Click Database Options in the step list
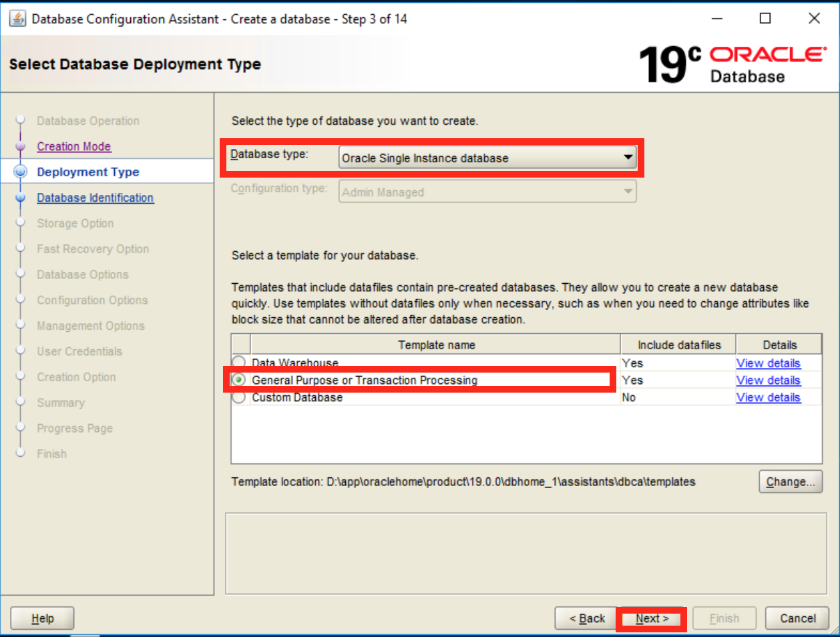The width and height of the screenshot is (840, 637). pyautogui.click(x=83, y=274)
